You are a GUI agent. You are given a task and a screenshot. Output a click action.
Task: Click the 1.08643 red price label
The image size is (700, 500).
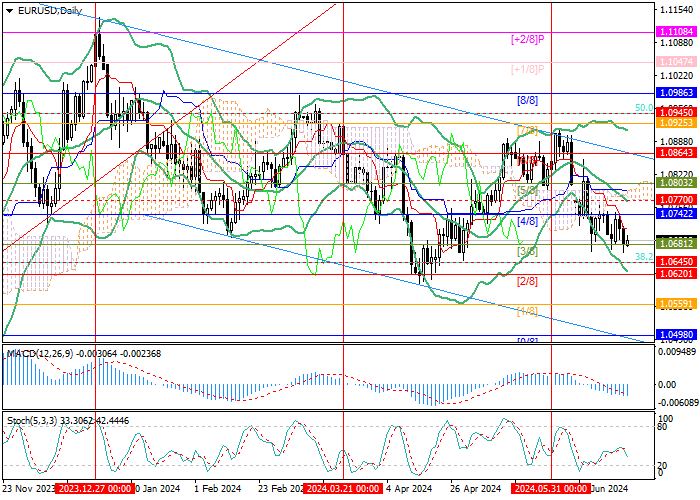[x=677, y=153]
